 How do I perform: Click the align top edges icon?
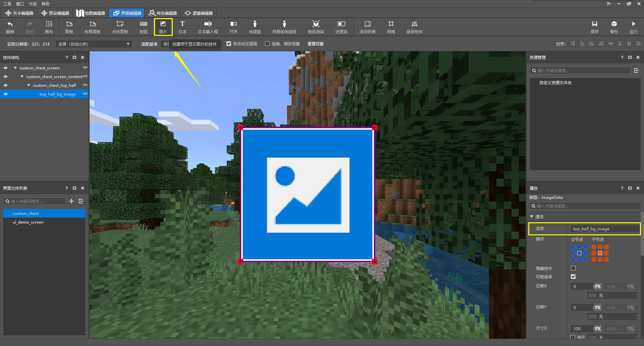point(573,44)
